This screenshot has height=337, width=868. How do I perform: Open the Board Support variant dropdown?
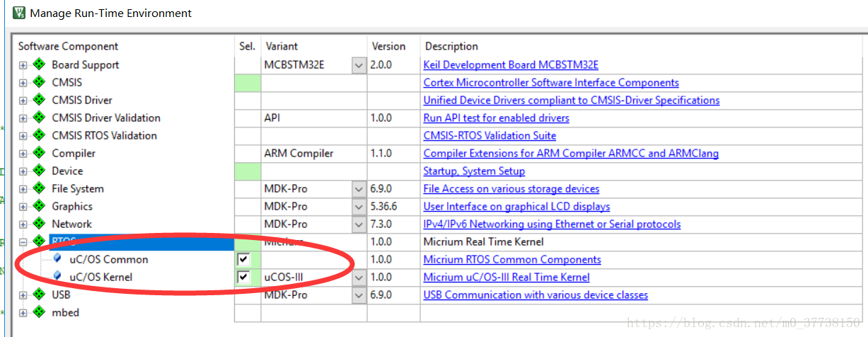coord(359,65)
